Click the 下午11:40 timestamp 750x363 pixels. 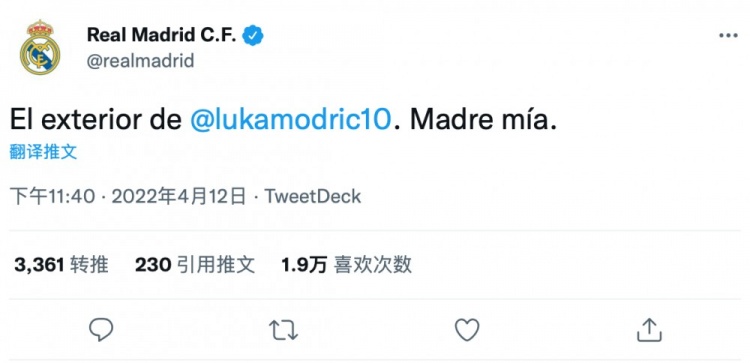(52, 196)
